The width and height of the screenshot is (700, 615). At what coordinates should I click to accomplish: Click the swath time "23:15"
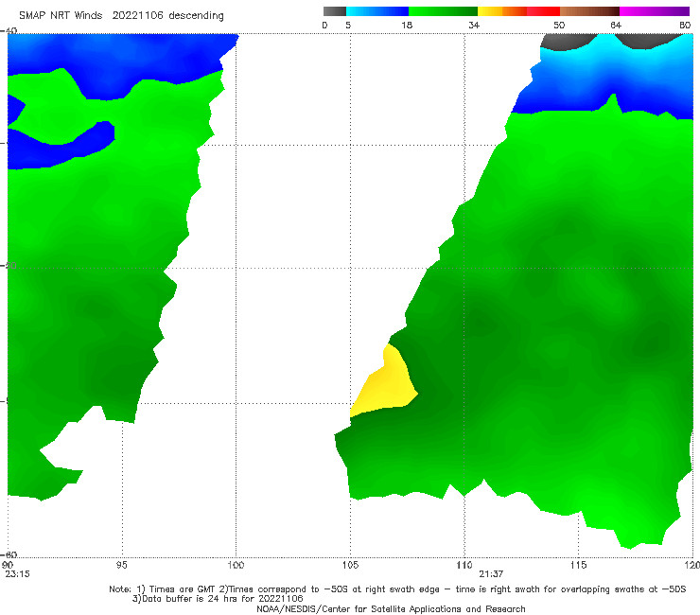coord(17,574)
